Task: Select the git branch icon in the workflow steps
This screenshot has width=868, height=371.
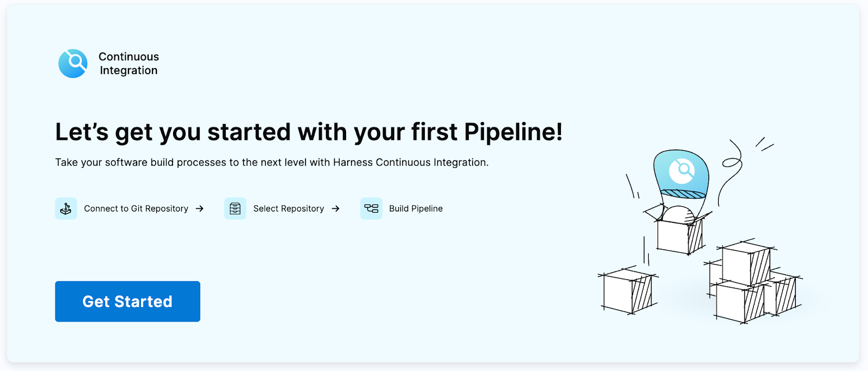Action: 66,208
